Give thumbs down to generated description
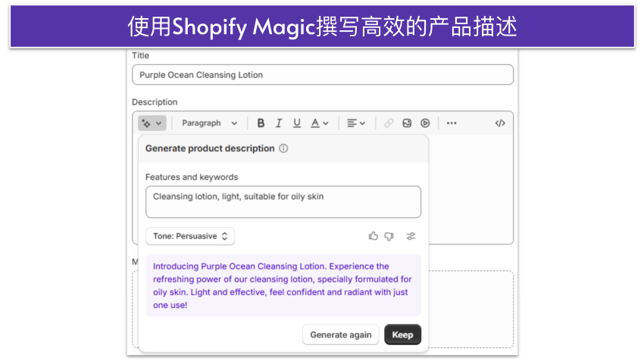The width and height of the screenshot is (644, 361). pyautogui.click(x=389, y=236)
